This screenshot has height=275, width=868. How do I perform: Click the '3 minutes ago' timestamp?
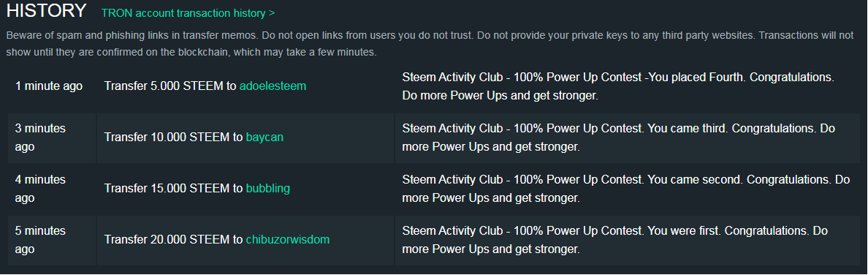point(40,137)
